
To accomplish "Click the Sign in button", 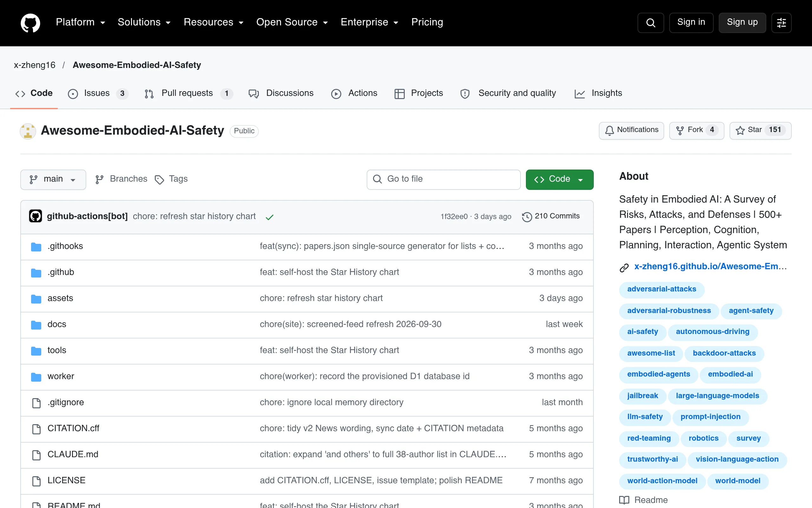I will (x=691, y=23).
